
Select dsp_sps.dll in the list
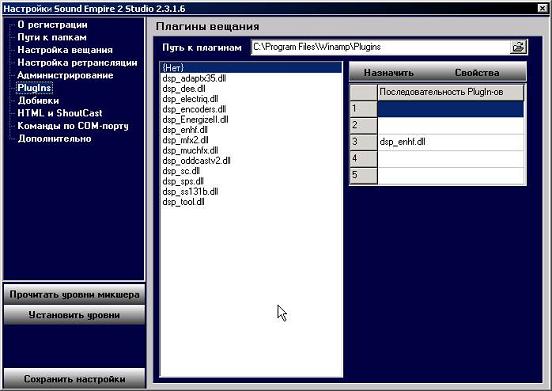coord(251,182)
